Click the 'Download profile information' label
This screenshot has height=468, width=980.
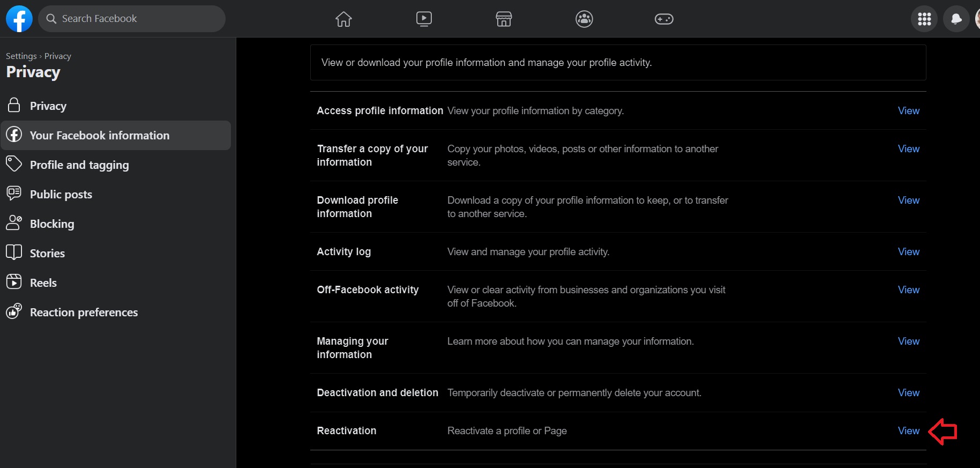(357, 207)
